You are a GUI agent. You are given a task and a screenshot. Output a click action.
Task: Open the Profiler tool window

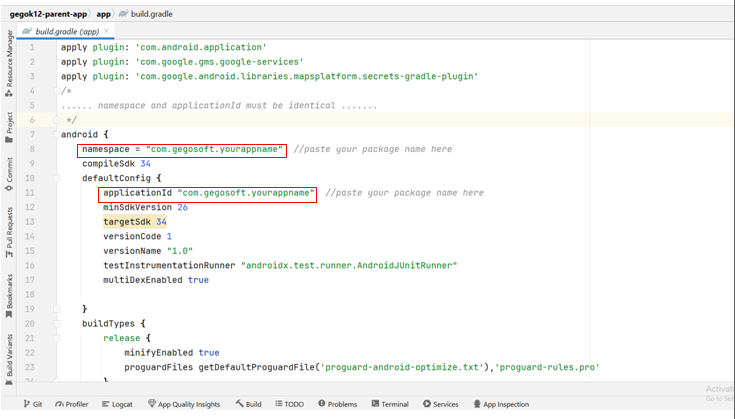72,404
